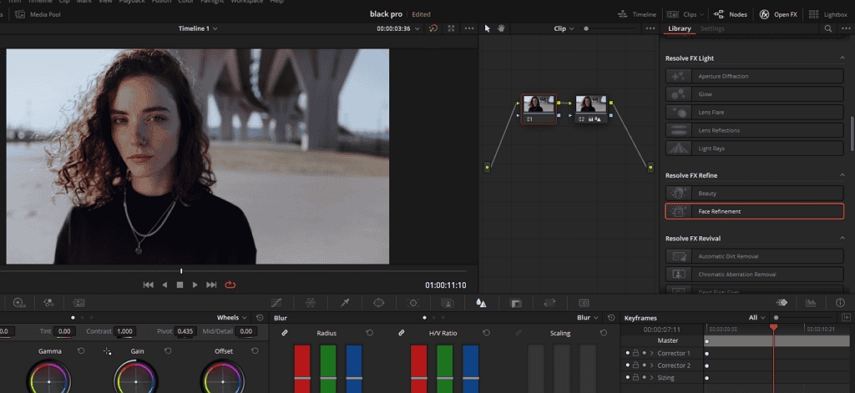Viewport: 855px width, 393px height.
Task: Select the Beauty effect
Action: [x=754, y=194]
